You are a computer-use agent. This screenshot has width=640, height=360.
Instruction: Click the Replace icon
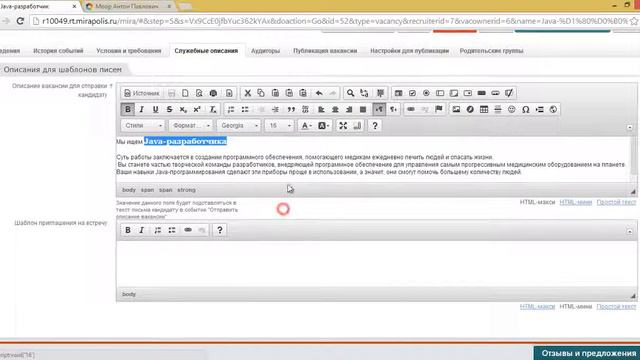click(x=364, y=93)
